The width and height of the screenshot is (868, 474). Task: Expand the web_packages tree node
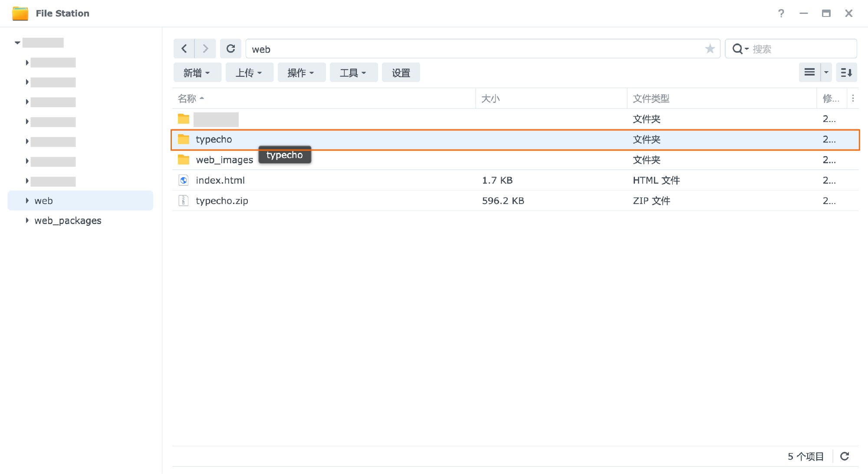27,221
